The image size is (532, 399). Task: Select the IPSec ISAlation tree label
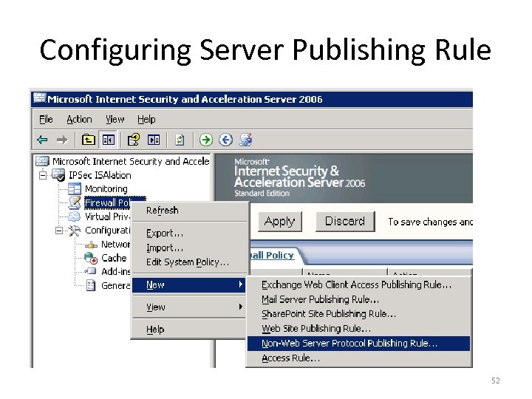point(100,175)
